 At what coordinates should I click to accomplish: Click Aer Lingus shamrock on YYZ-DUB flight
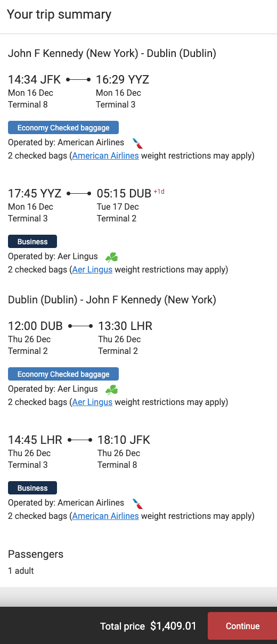(111, 258)
